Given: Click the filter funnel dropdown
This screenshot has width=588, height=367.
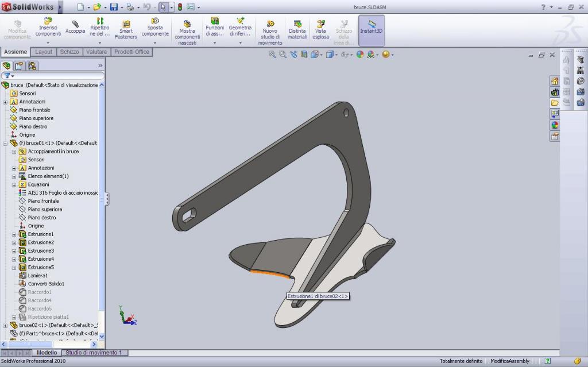Looking at the screenshot, I should coord(9,76).
